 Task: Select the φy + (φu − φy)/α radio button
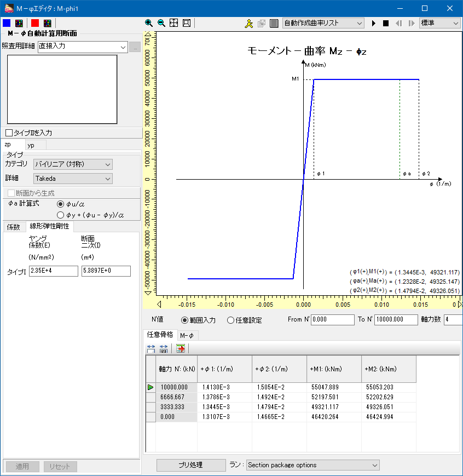tap(60, 215)
